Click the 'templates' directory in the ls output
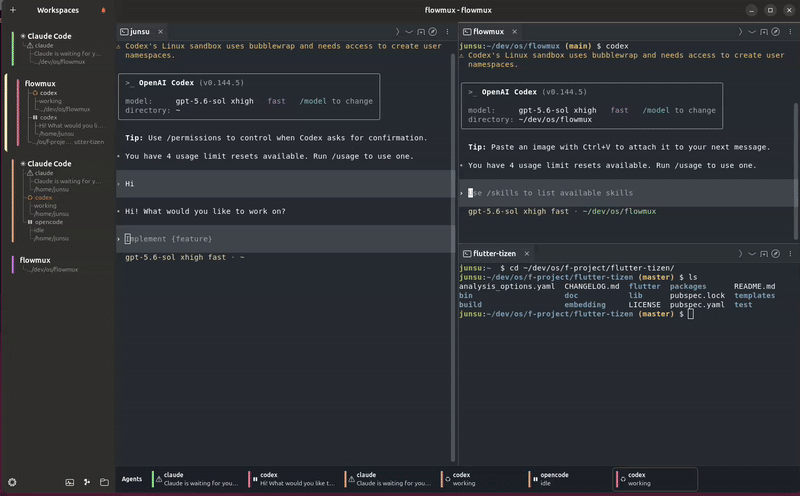The image size is (800, 496). [755, 295]
